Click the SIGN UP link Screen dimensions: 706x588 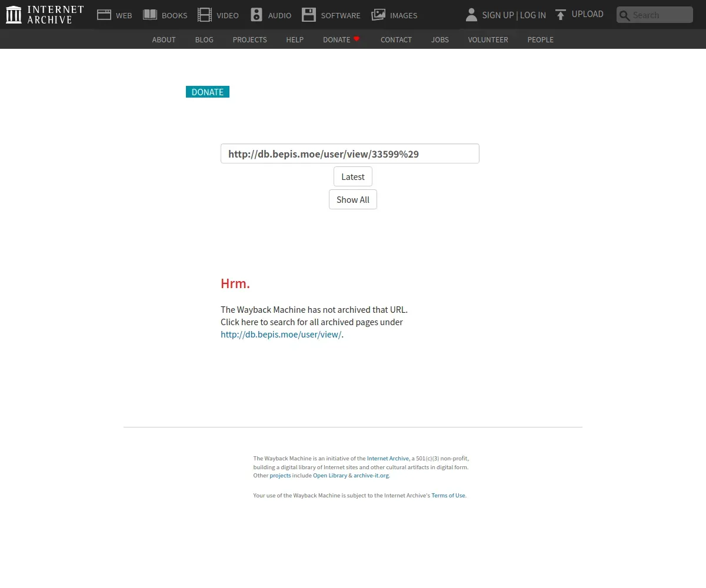point(498,15)
